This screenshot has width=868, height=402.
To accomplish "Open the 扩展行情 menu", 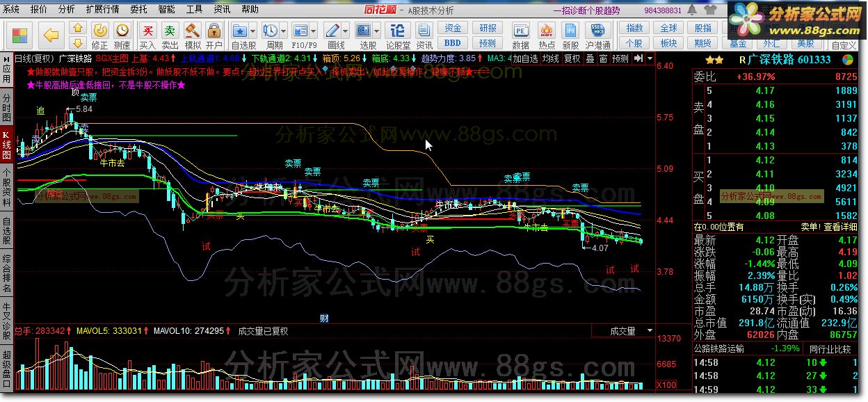I will tap(102, 10).
